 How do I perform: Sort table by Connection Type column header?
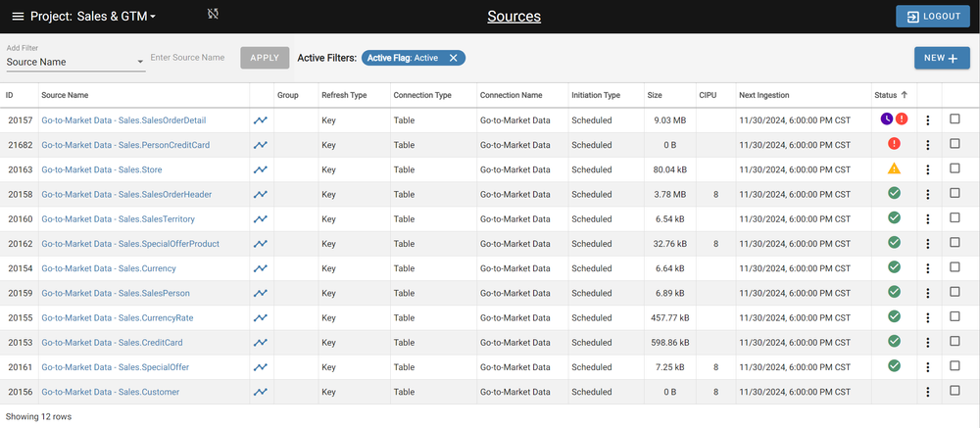tap(421, 95)
